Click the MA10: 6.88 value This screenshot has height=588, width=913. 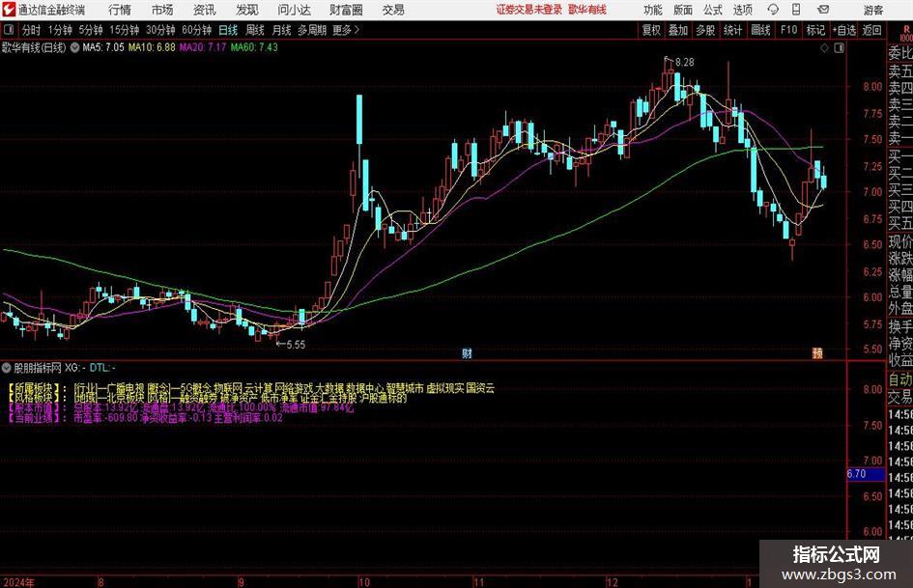(152, 47)
